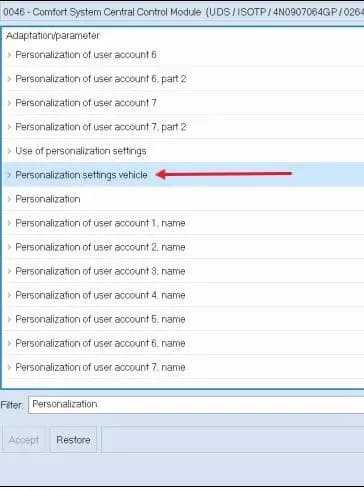
Task: Select 'Personalization of user account 7, name'
Action: coord(100,367)
